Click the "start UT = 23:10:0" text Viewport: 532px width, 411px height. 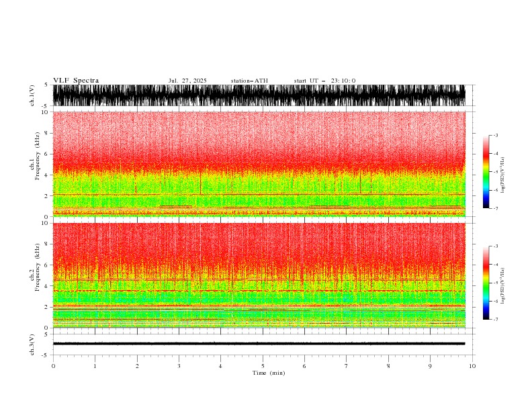click(324, 81)
